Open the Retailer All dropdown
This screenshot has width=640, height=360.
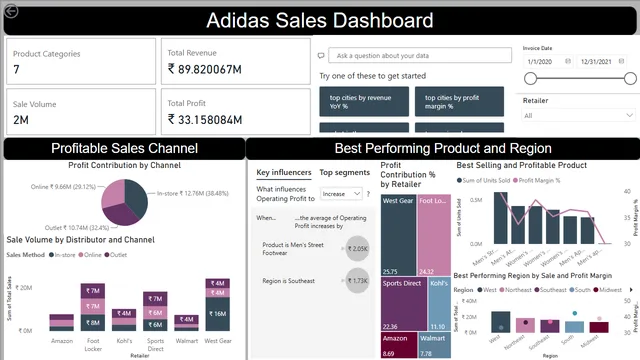click(578, 116)
